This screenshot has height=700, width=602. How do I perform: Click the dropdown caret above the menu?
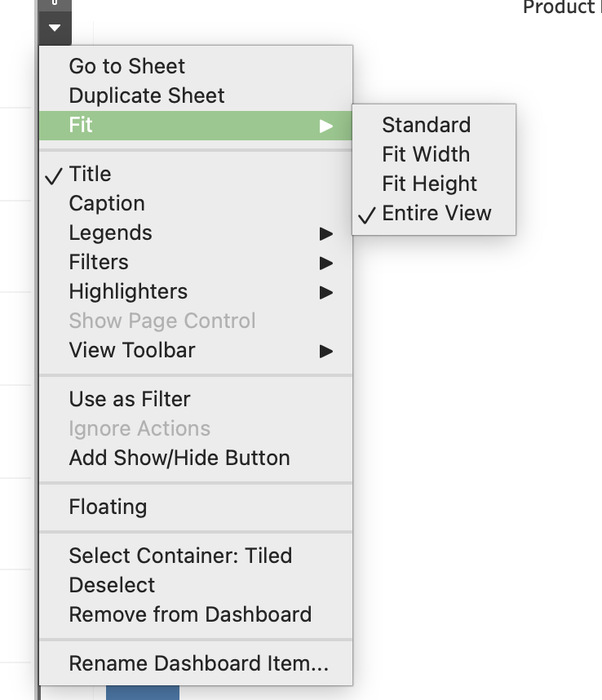(x=55, y=28)
